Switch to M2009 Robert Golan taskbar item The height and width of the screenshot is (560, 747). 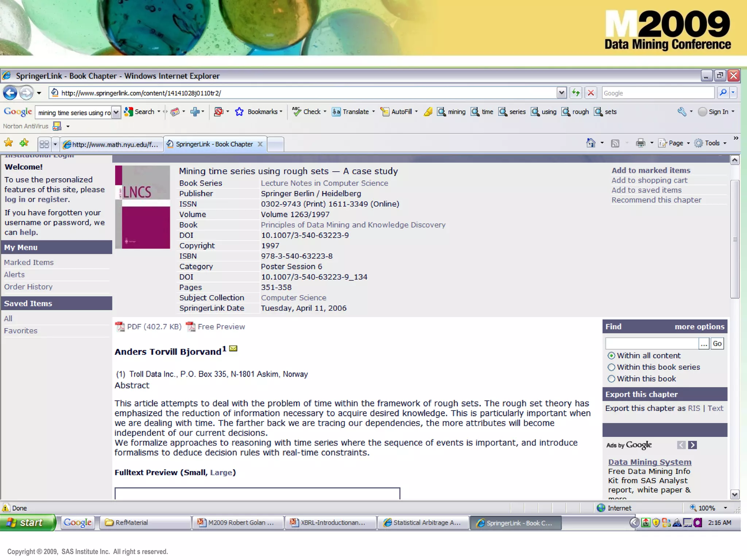[x=238, y=522]
